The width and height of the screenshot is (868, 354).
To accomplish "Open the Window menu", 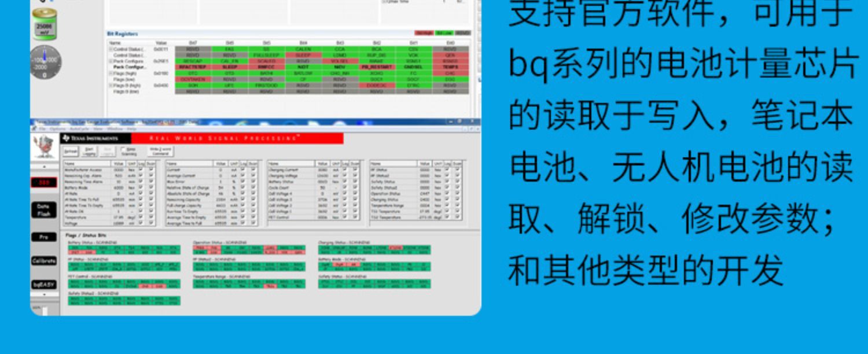I will coord(115,129).
